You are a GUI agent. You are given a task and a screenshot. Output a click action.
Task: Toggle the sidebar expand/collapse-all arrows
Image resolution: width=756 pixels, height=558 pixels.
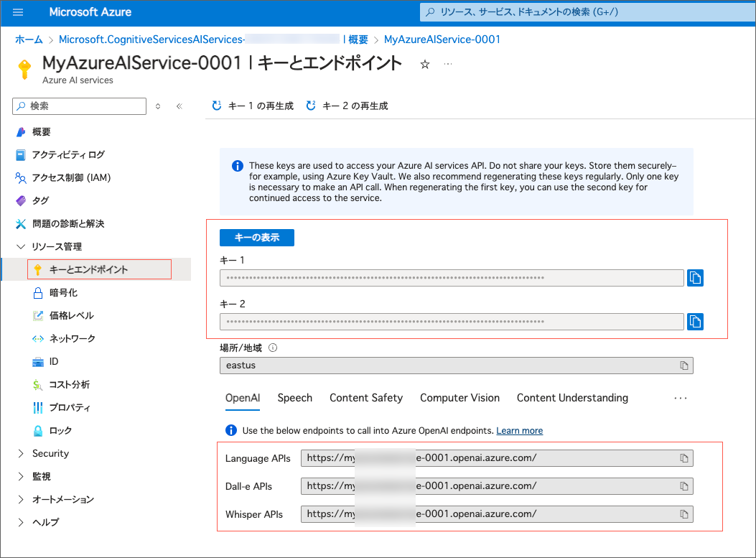(x=158, y=106)
